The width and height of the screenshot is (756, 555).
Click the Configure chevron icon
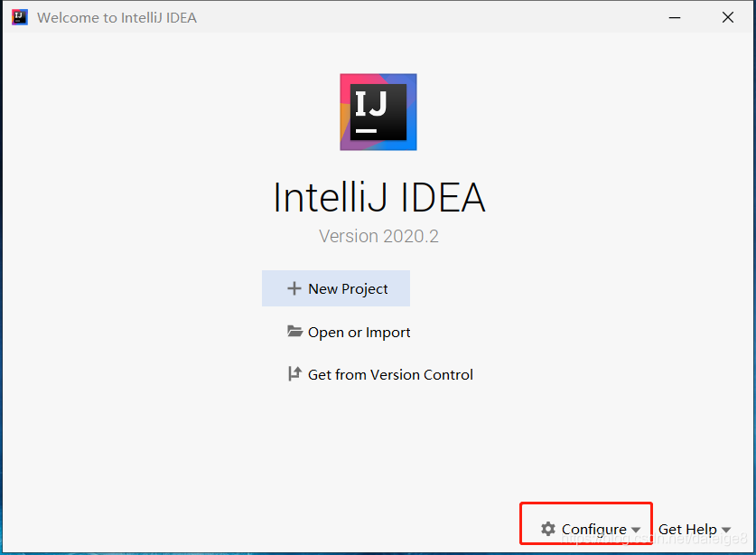(636, 530)
